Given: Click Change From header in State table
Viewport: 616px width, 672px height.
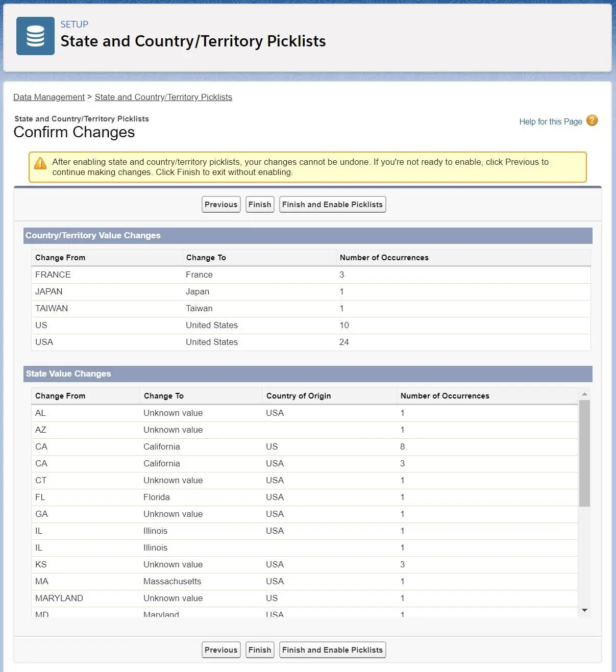Looking at the screenshot, I should pos(60,396).
